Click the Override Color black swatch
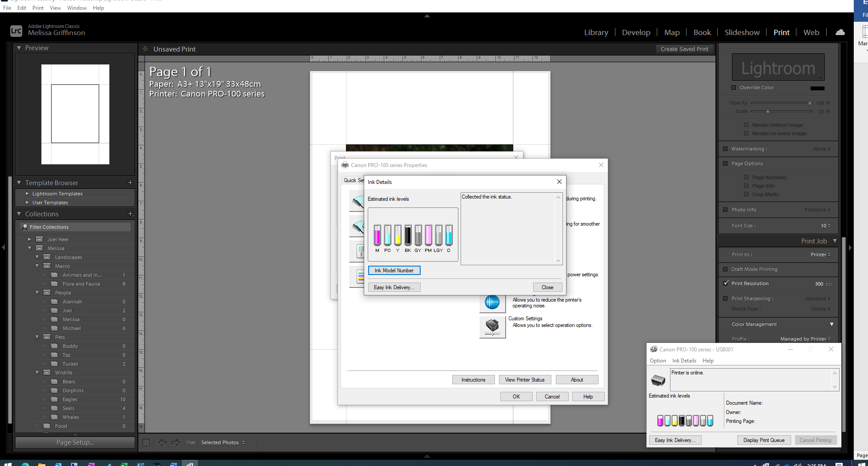868x466 pixels. 817,88
